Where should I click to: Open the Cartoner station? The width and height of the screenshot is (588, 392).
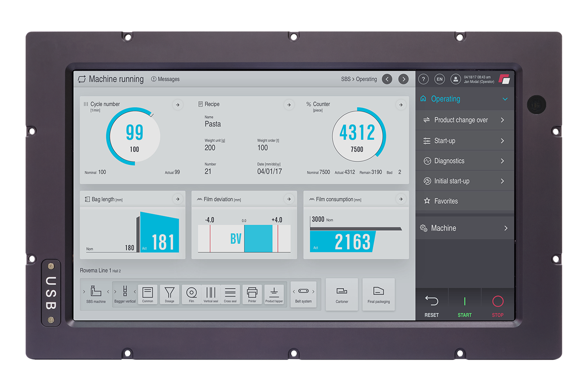(x=342, y=294)
